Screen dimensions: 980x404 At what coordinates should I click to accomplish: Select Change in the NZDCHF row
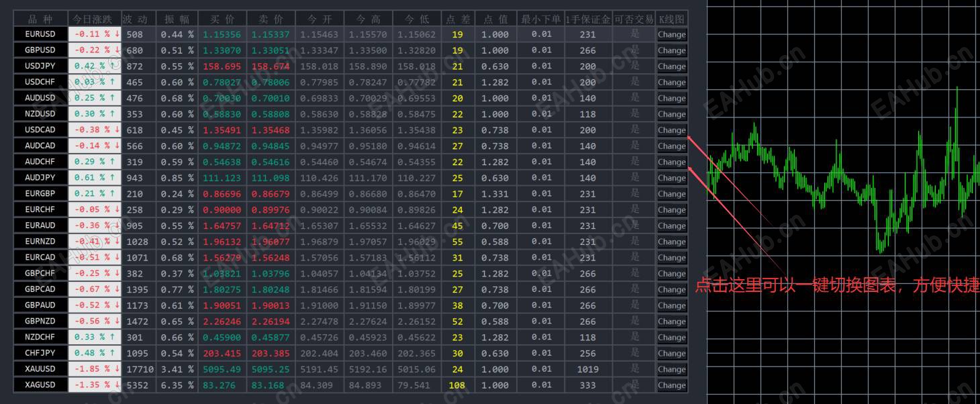point(671,338)
